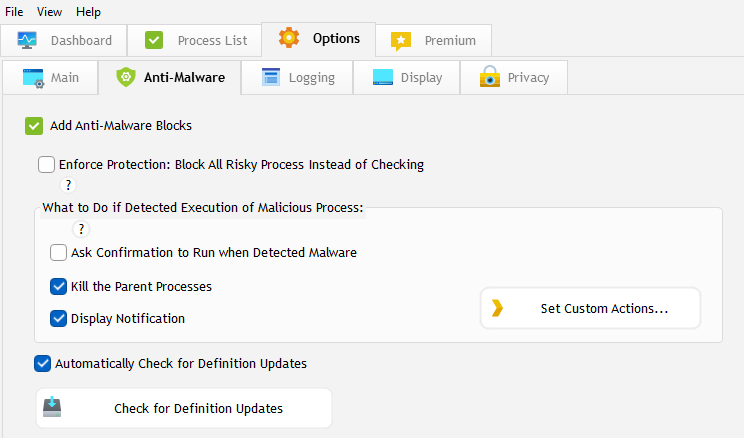The width and height of the screenshot is (744, 438).
Task: Open Set Custom Actions button
Action: click(x=590, y=309)
